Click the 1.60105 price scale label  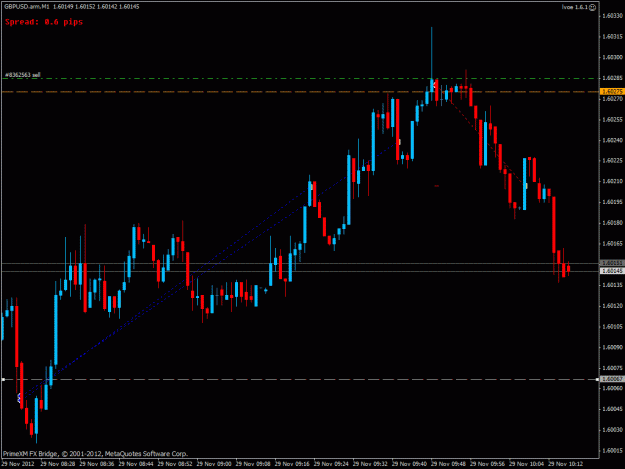pos(613,327)
